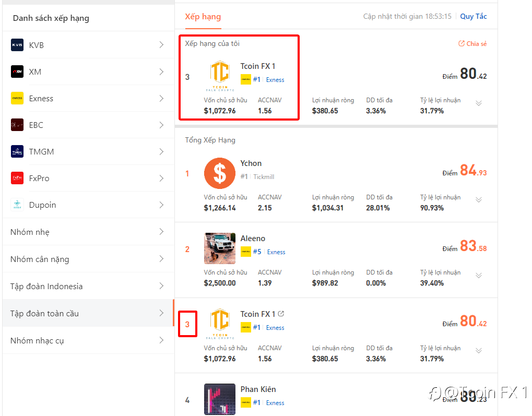Click the EBC broker logo icon
This screenshot has width=532, height=416.
(x=17, y=125)
